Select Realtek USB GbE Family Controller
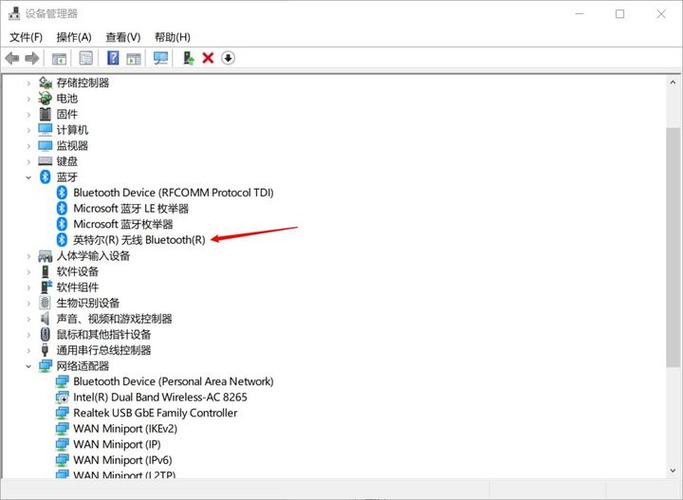The width and height of the screenshot is (683, 500). [155, 413]
